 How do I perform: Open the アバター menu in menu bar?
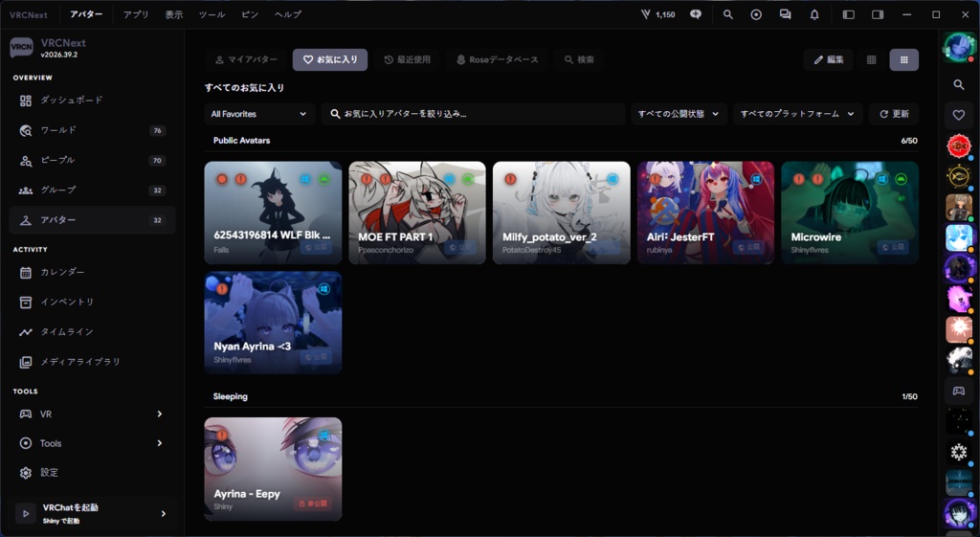[86, 14]
